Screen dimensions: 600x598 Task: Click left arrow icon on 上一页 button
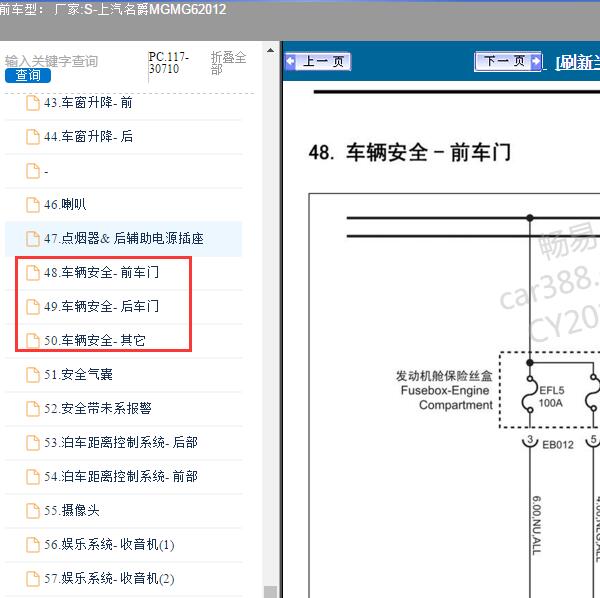click(291, 61)
